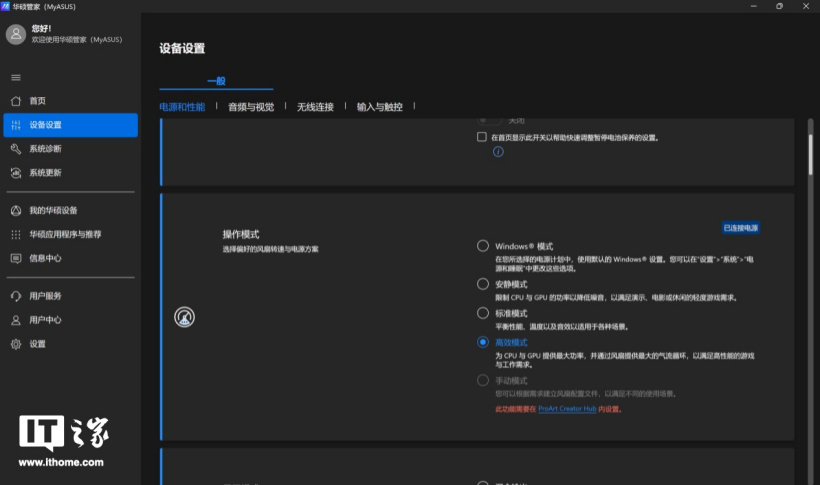Select the Windows® 模式 radio button
Viewport: 820px width, 485px height.
[x=483, y=246]
